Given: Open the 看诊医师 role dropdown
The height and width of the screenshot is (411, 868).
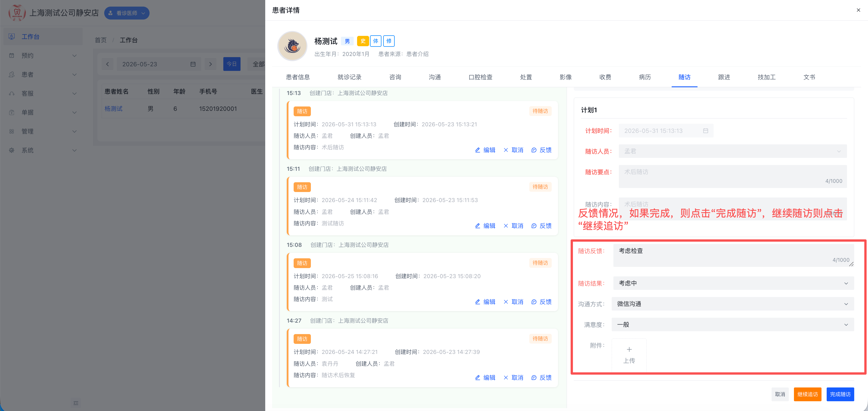Looking at the screenshot, I should click(127, 13).
